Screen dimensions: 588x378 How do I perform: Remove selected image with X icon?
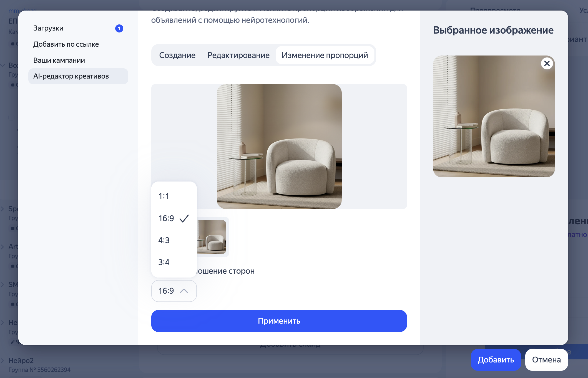(547, 64)
